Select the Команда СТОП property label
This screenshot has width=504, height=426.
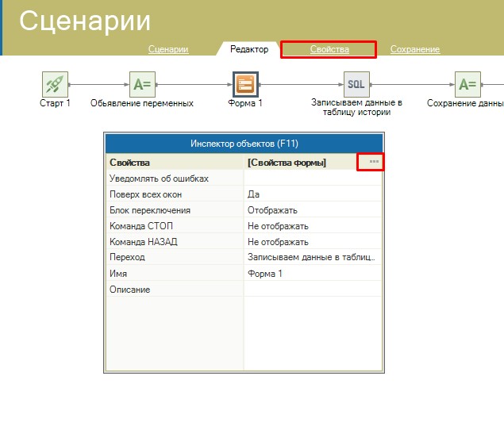coord(141,226)
